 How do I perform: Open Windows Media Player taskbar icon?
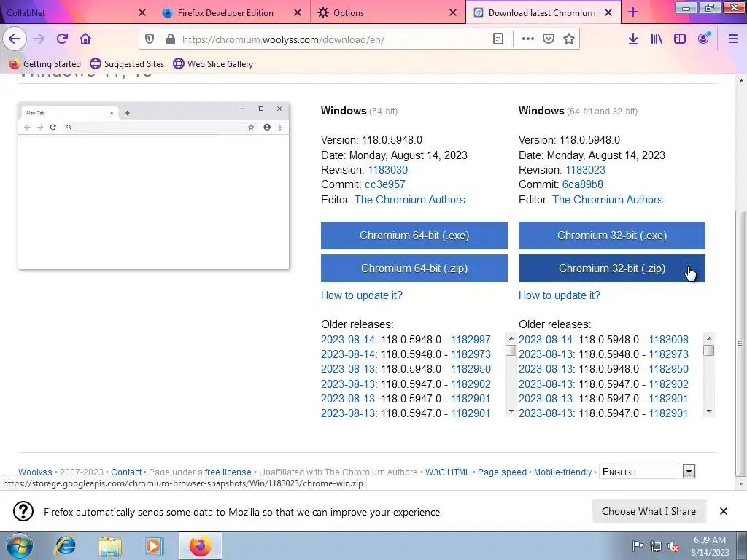154,545
